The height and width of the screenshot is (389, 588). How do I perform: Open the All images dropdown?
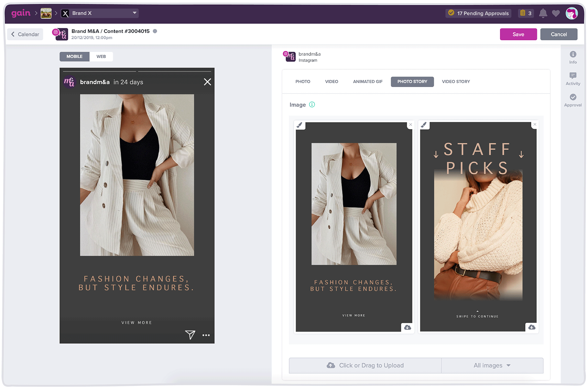click(x=492, y=366)
